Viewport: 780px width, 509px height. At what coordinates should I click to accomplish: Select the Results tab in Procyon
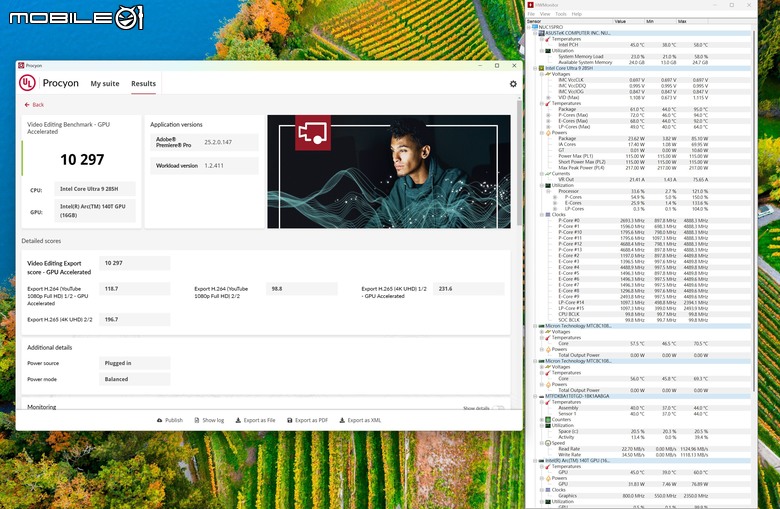[x=143, y=84]
